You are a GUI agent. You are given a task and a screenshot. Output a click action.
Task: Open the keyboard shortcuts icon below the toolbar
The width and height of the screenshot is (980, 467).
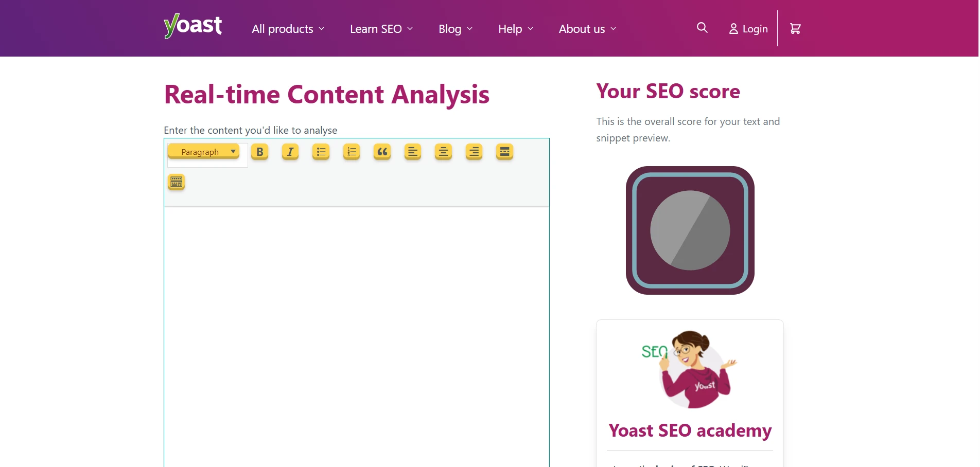[176, 182]
